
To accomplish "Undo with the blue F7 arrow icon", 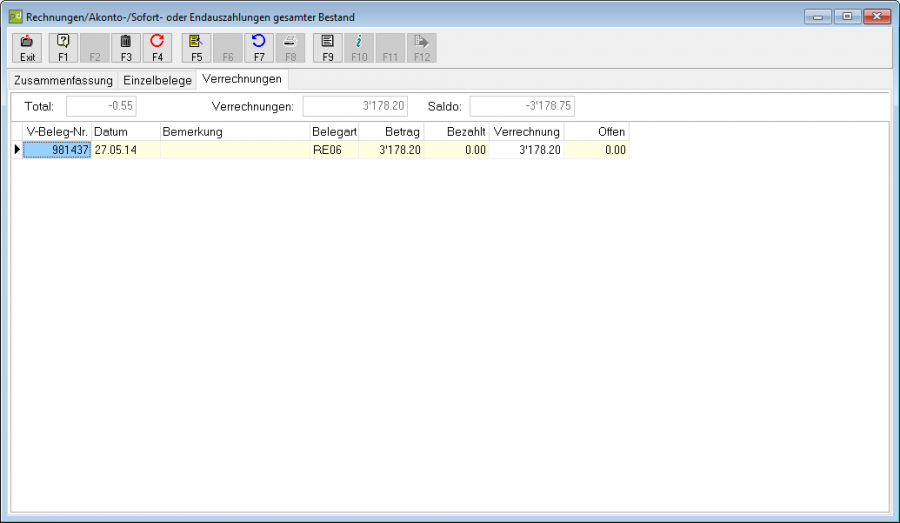I will pyautogui.click(x=259, y=48).
